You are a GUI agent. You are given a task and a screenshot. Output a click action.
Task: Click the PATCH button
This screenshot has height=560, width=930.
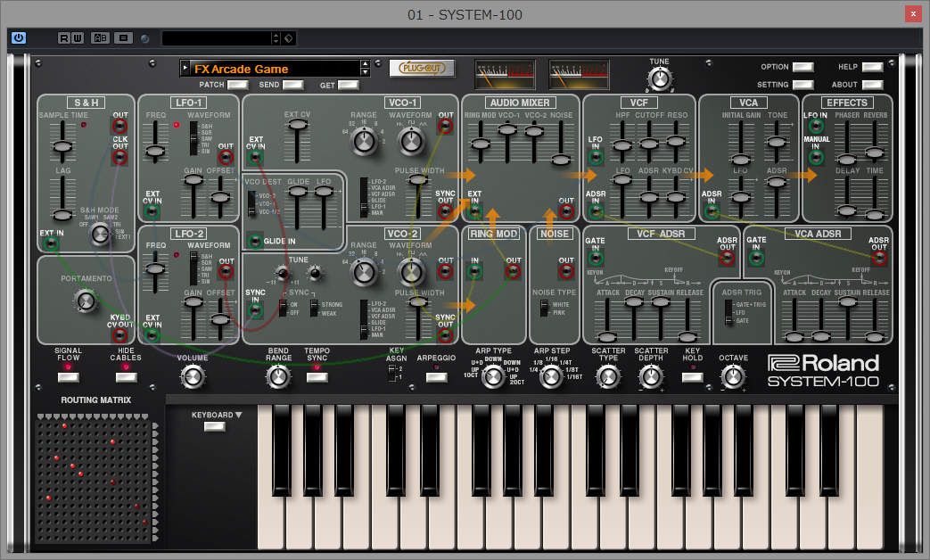click(x=237, y=85)
